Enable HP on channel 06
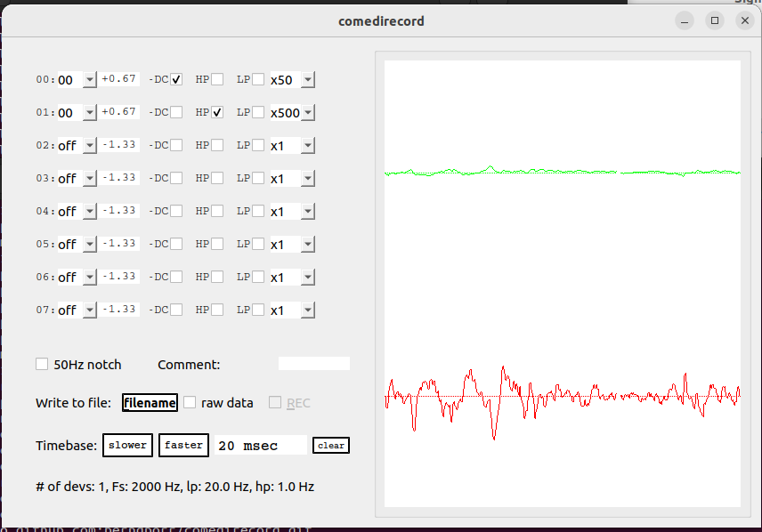The image size is (762, 532). point(217,277)
